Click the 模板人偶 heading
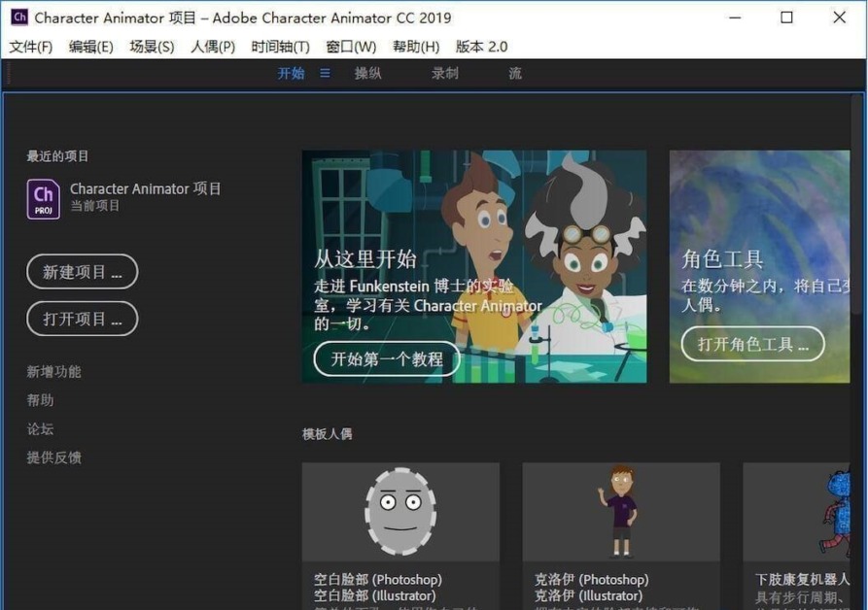Image resolution: width=868 pixels, height=610 pixels. [x=328, y=434]
